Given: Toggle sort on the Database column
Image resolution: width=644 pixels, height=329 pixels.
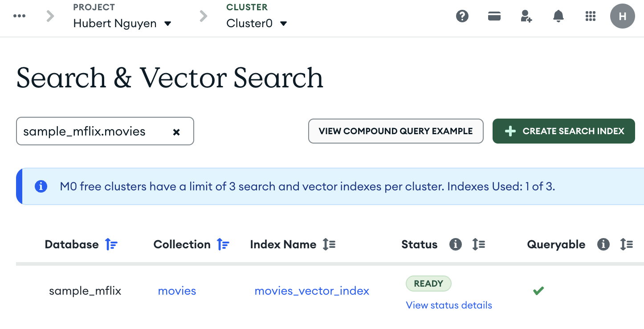Looking at the screenshot, I should 111,244.
